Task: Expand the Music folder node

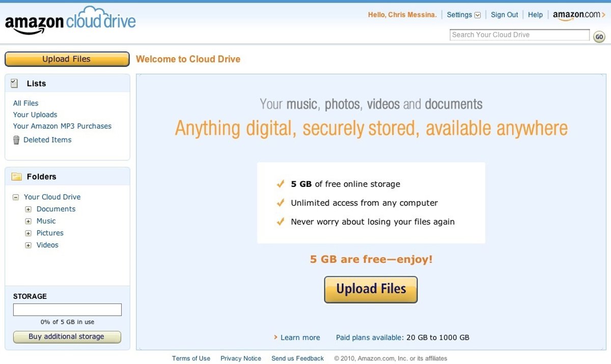Action: point(29,221)
